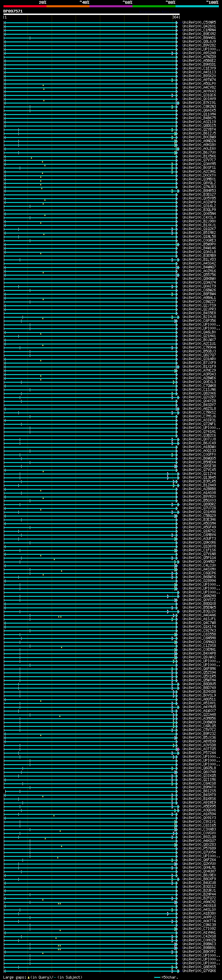Select the UniRef100_A9S2A9 label
222x980 pixels.
click(x=199, y=53)
